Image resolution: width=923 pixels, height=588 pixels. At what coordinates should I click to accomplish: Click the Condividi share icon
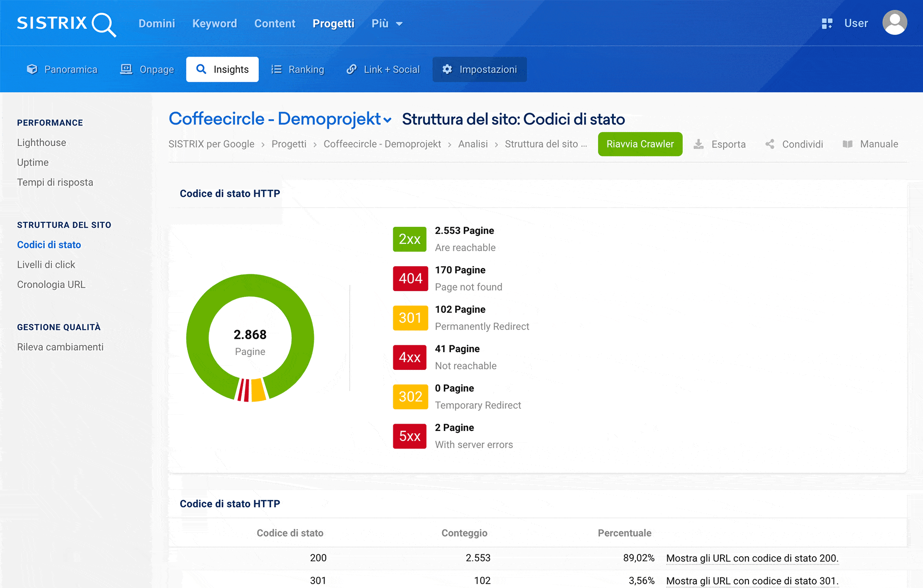(770, 144)
